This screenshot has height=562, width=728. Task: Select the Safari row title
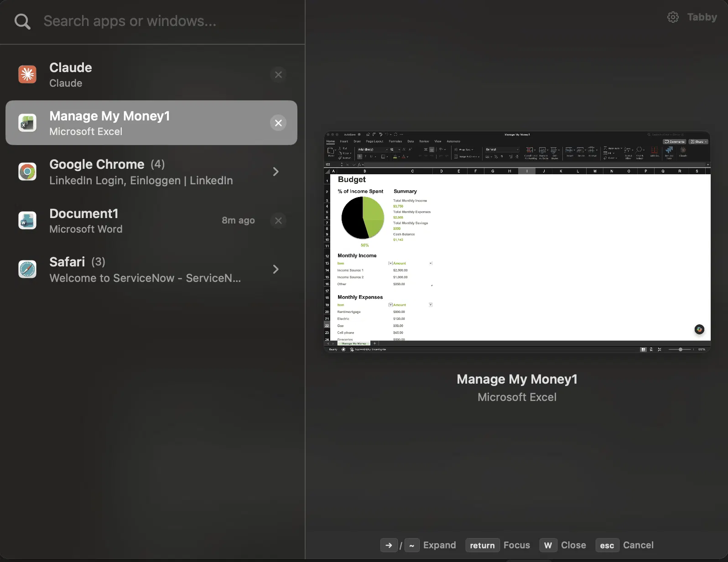pos(67,262)
